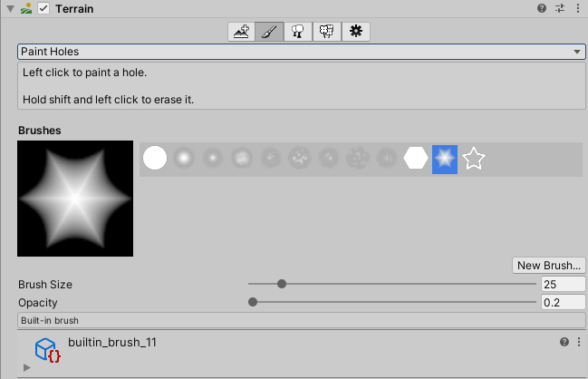Choose the white hexagon brush
588x379 pixels.
pyautogui.click(x=416, y=159)
